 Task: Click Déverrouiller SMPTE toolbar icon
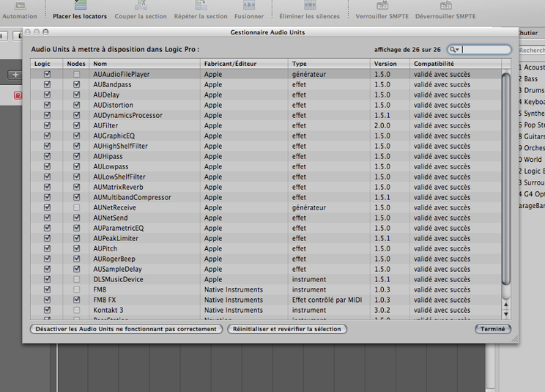(x=445, y=4)
